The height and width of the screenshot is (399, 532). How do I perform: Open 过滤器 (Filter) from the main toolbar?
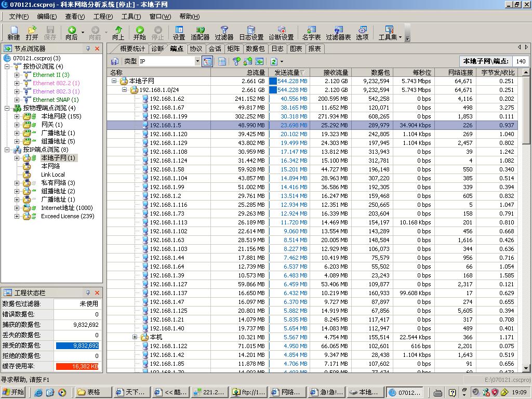click(x=224, y=33)
